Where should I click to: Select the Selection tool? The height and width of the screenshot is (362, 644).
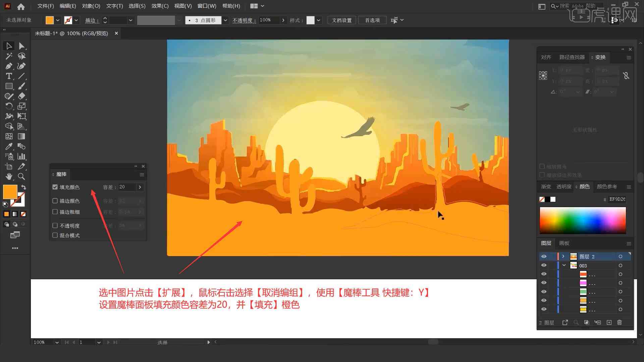8,45
